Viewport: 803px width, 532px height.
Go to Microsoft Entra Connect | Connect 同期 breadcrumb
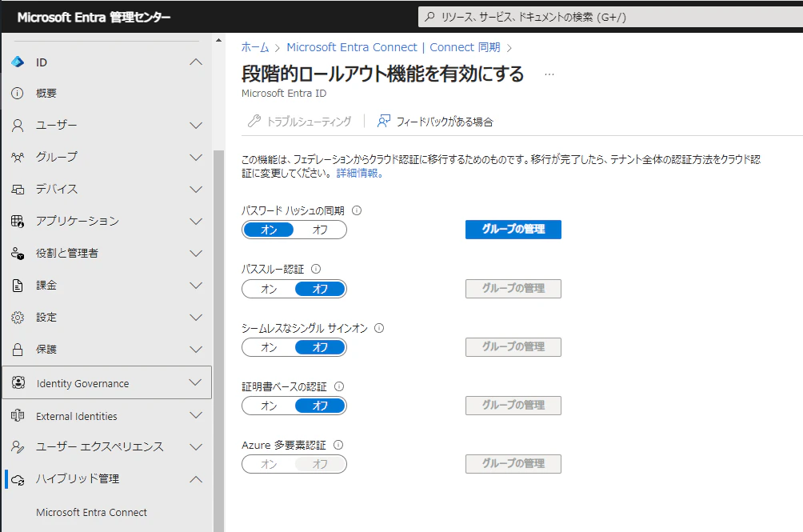tap(394, 47)
